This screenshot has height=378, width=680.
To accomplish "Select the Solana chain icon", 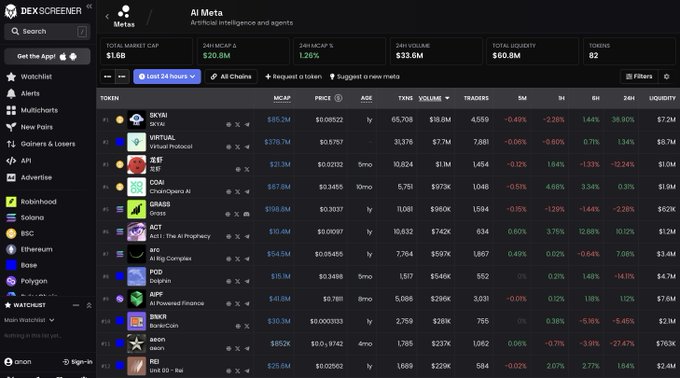I will [x=11, y=218].
